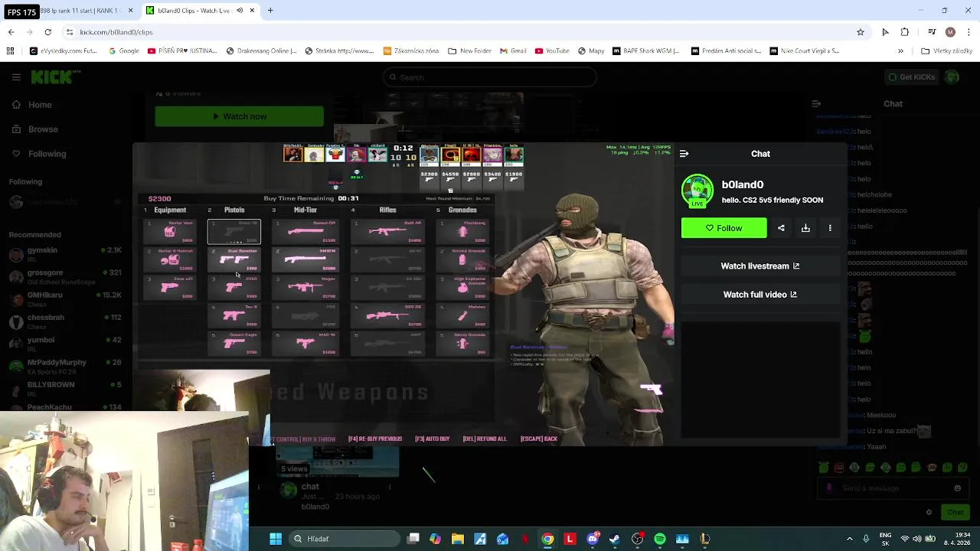Mute the b0land0 Clips tab audio
Viewport: 980px width, 551px height.
point(240,11)
